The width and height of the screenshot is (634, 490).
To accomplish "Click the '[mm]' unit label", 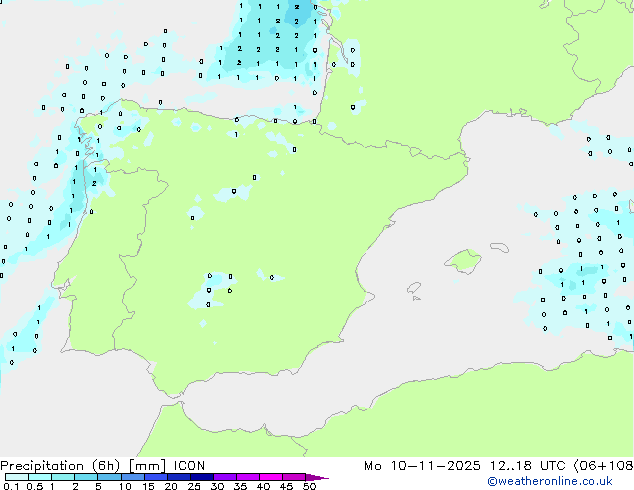I will coord(147,466).
